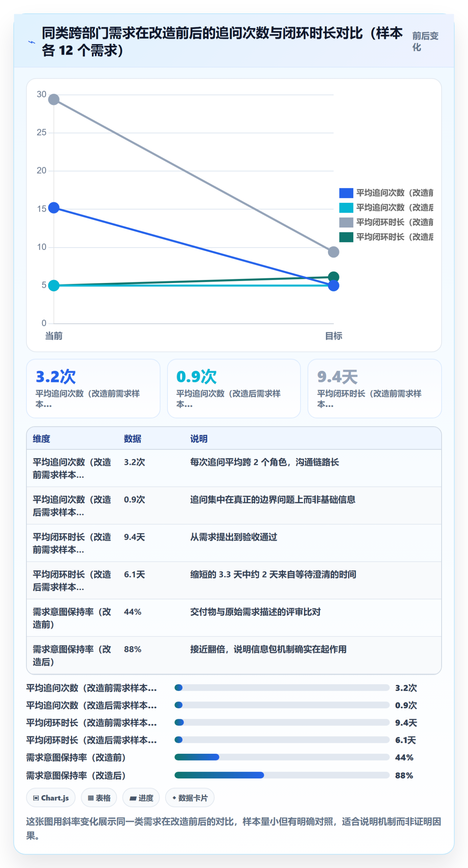Click the progress bar showing 0.9次
Screen dimensions: 468x868
(x=282, y=705)
